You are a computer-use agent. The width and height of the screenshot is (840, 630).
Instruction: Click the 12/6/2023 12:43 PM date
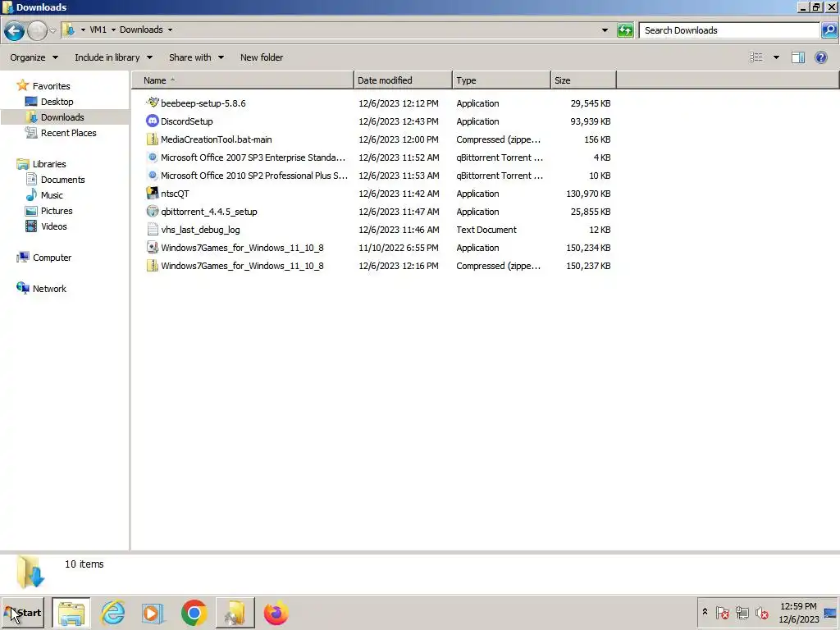coord(399,121)
